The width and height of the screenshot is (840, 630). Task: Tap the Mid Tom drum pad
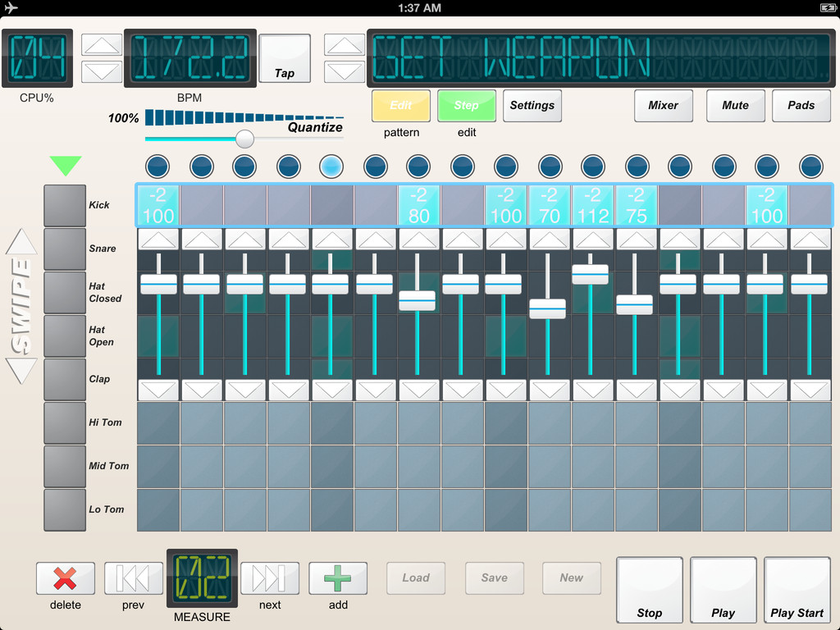pyautogui.click(x=65, y=466)
